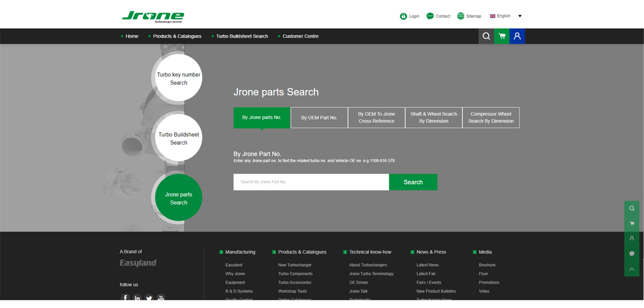Focus the Search By Jrone Part No. field
This screenshot has height=308, width=644.
click(x=311, y=182)
